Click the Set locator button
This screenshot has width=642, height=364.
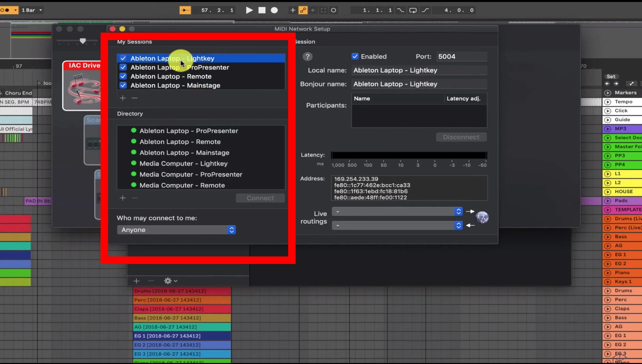(611, 76)
